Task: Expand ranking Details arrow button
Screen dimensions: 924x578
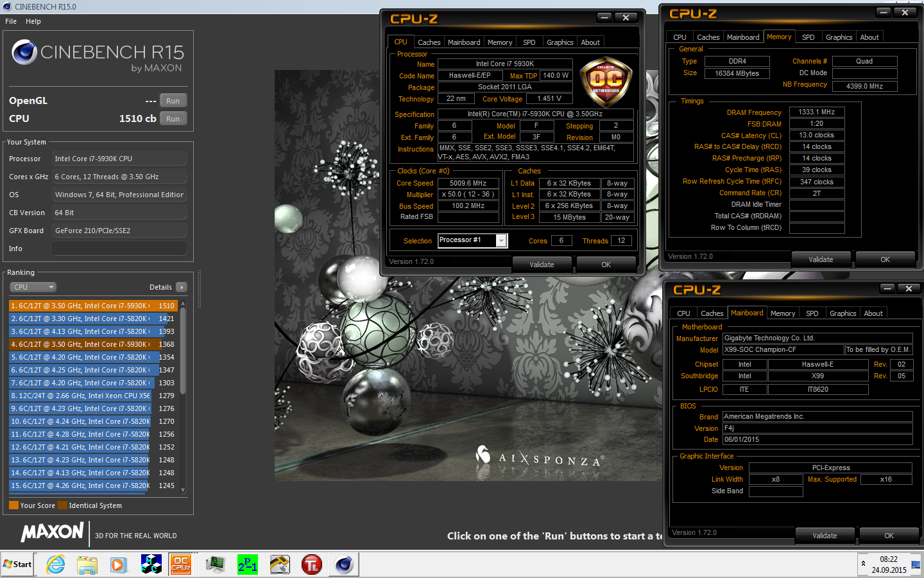Action: click(182, 287)
